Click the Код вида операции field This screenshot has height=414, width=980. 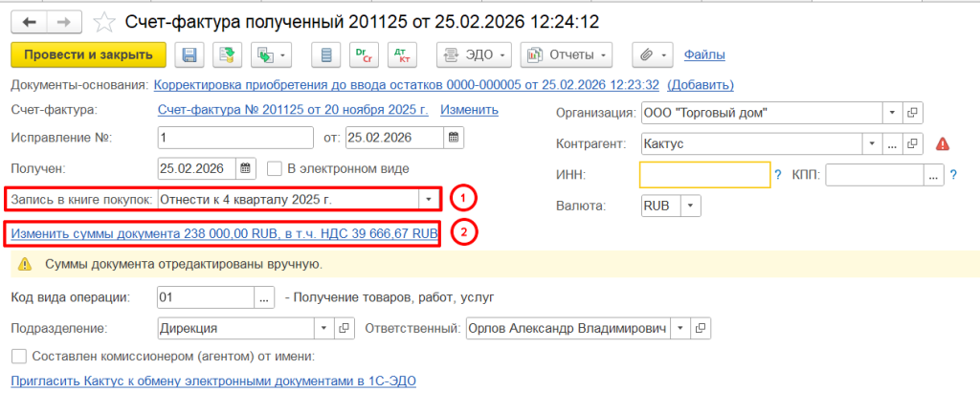(206, 298)
